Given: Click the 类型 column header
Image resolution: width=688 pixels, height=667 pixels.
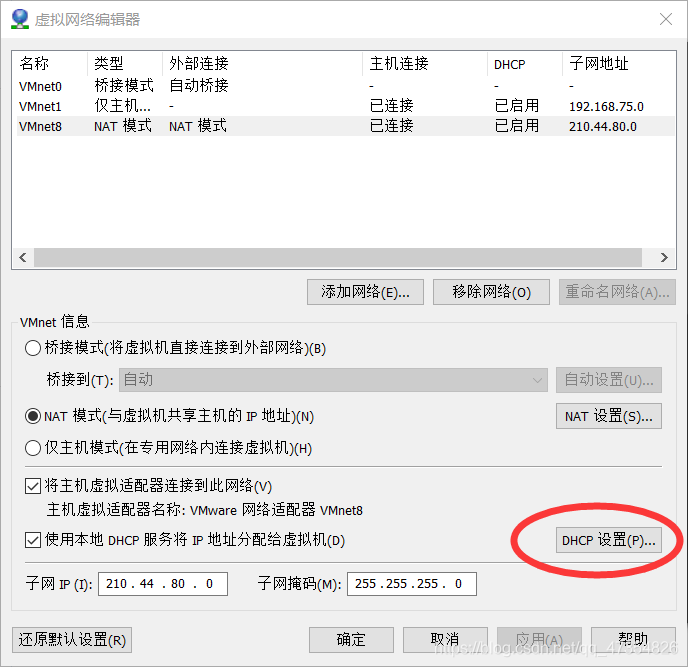Looking at the screenshot, I should (125, 64).
